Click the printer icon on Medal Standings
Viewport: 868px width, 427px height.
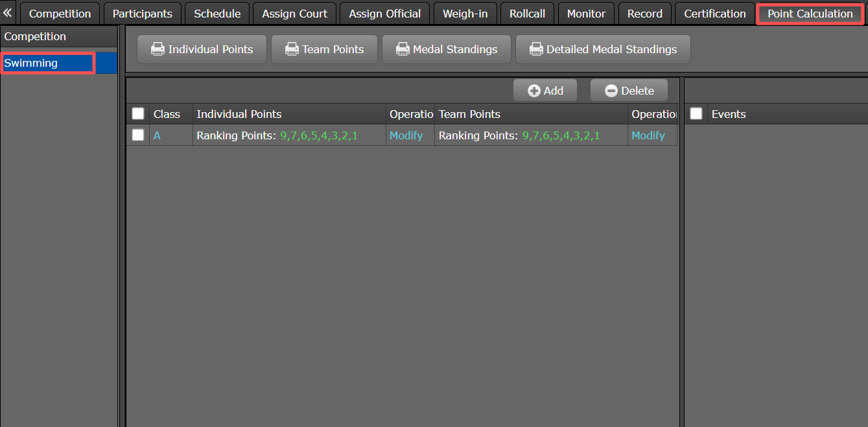click(403, 49)
